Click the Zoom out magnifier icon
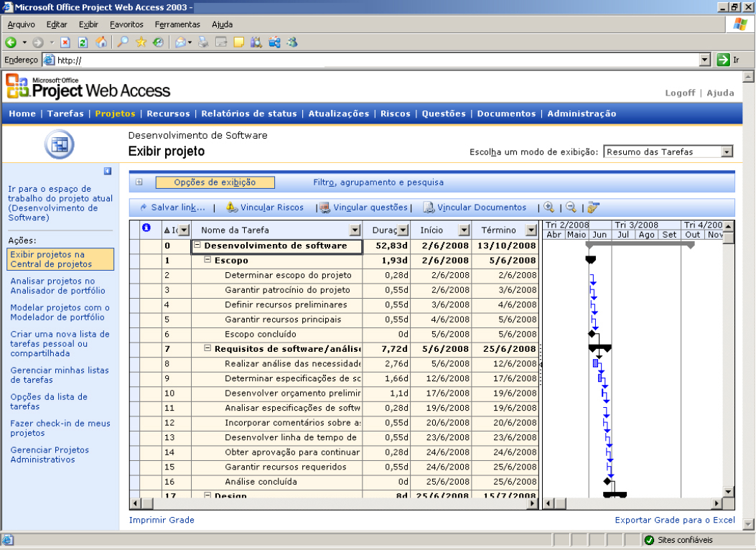This screenshot has width=756, height=550. tap(571, 208)
